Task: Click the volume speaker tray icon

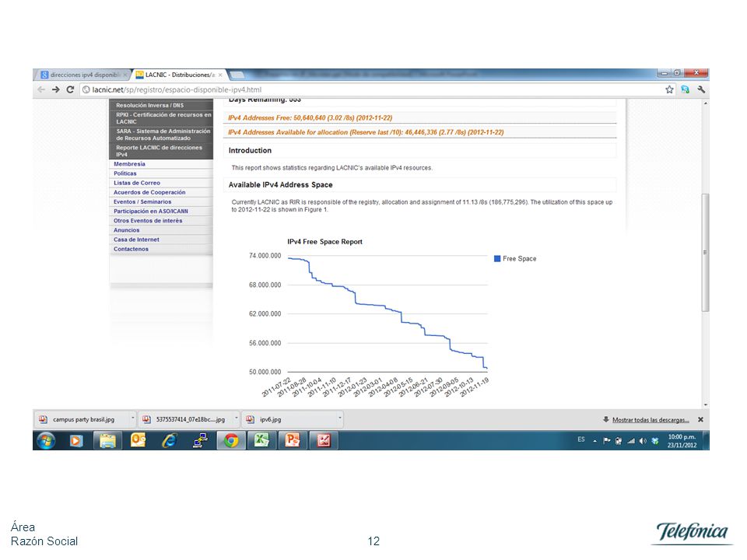Action: coord(643,441)
